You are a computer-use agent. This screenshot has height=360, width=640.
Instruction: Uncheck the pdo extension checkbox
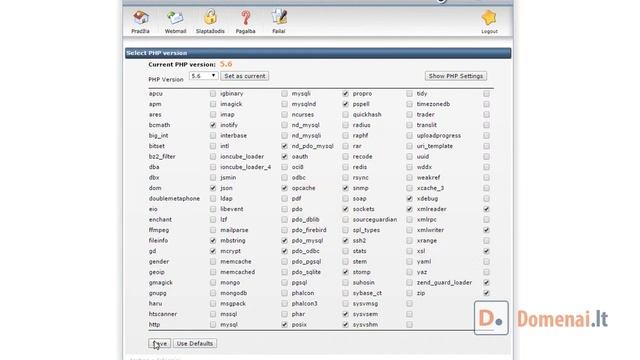click(346, 209)
